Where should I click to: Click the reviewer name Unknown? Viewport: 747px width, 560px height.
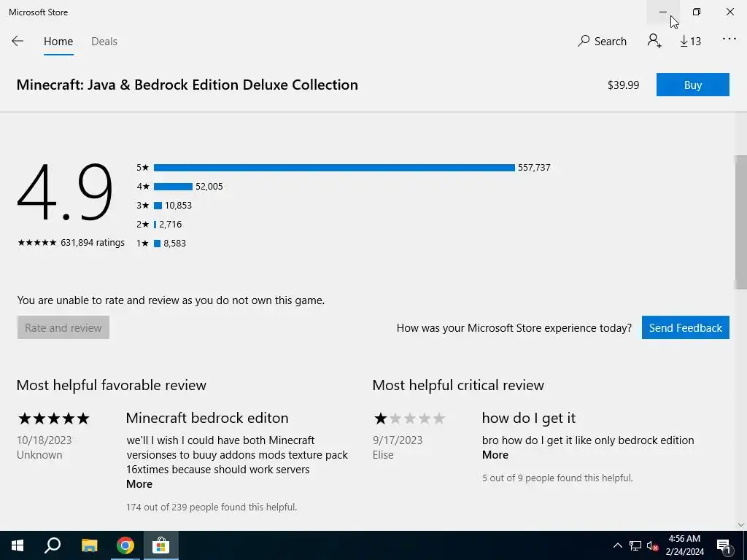pos(39,455)
